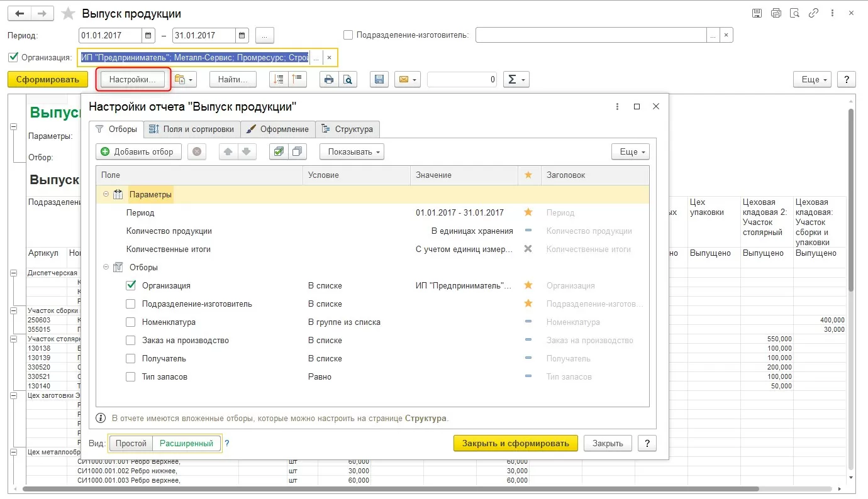Tick the Подразделение-изготовитель checkbox at the top

click(x=348, y=35)
